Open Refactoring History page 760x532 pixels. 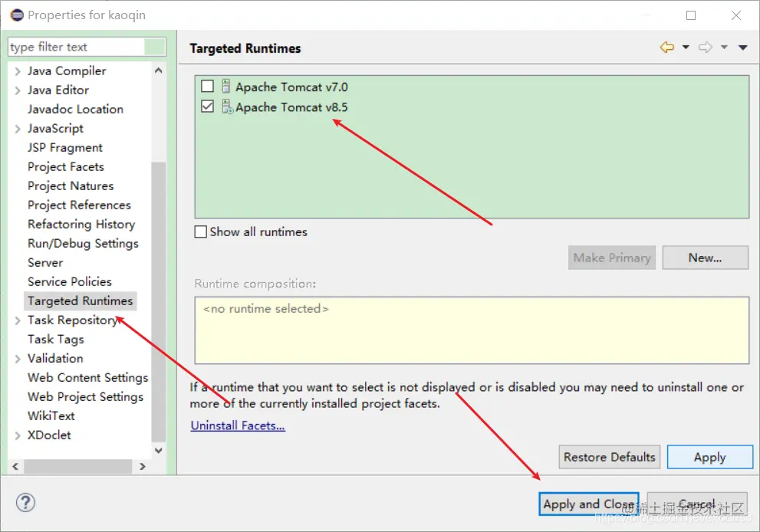81,225
